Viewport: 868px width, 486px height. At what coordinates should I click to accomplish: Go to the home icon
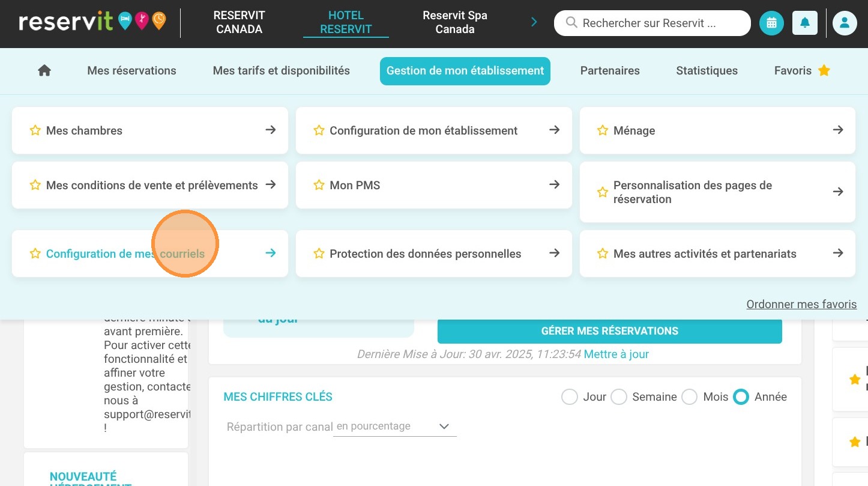coord(44,71)
